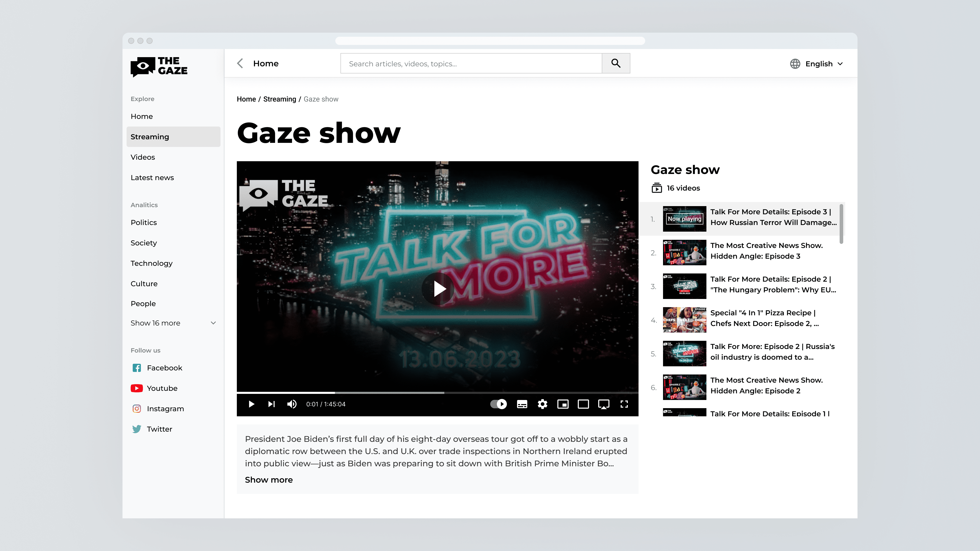Open the Youtube follow link
This screenshot has height=551, width=980.
[x=162, y=388]
